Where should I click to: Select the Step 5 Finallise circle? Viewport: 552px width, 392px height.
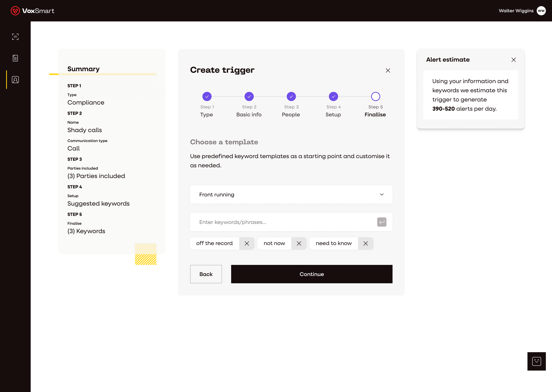pyautogui.click(x=375, y=96)
